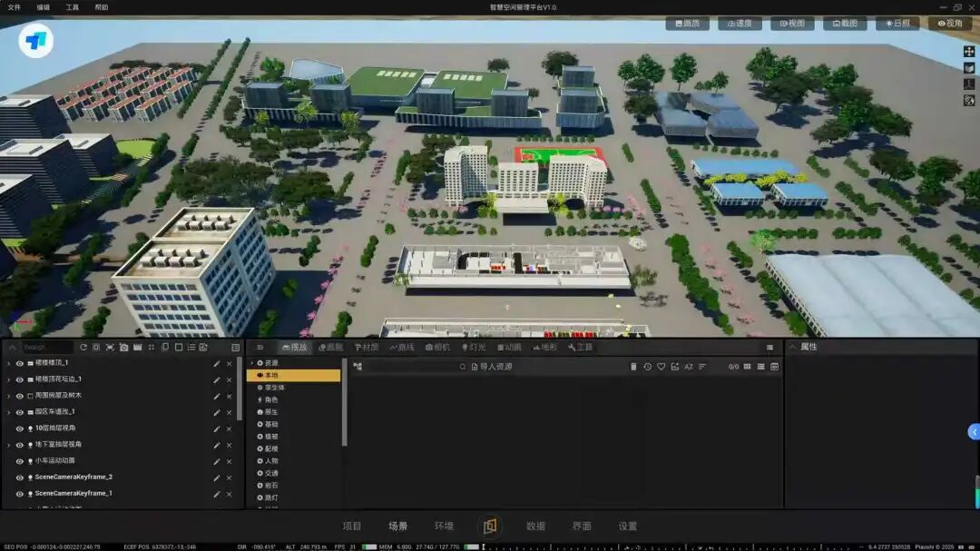Delete 小车运动动画 with X icon
The height and width of the screenshot is (551, 980).
[x=230, y=461]
